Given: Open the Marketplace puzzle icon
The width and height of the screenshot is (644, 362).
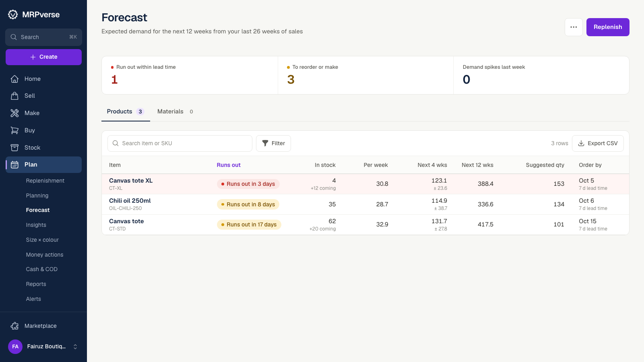Looking at the screenshot, I should (14, 326).
